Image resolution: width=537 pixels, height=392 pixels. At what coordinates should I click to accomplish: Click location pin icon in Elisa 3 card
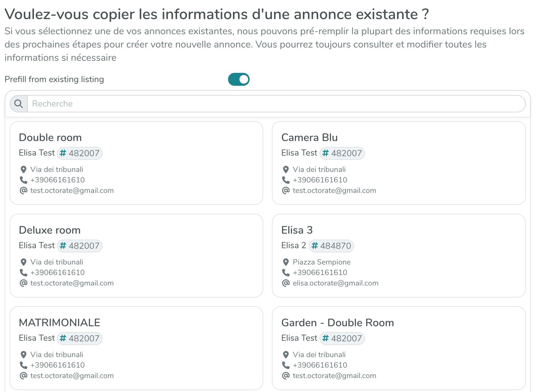[x=286, y=262]
